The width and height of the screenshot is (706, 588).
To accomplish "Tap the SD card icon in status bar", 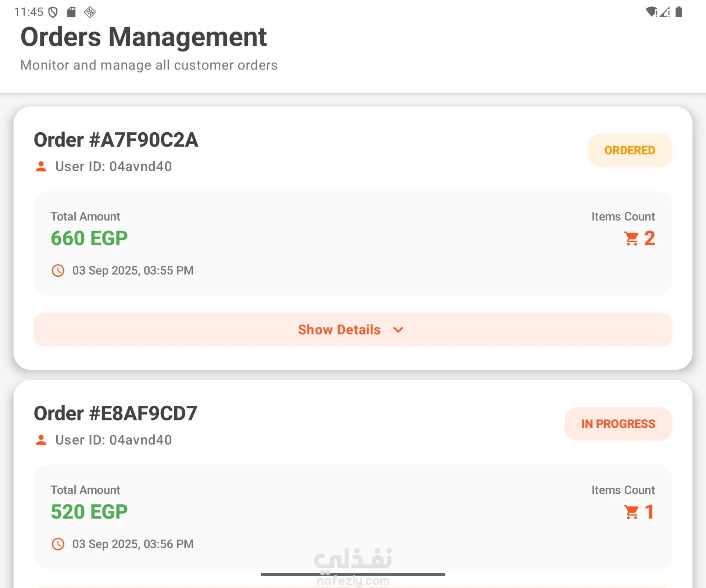I will 71,12.
